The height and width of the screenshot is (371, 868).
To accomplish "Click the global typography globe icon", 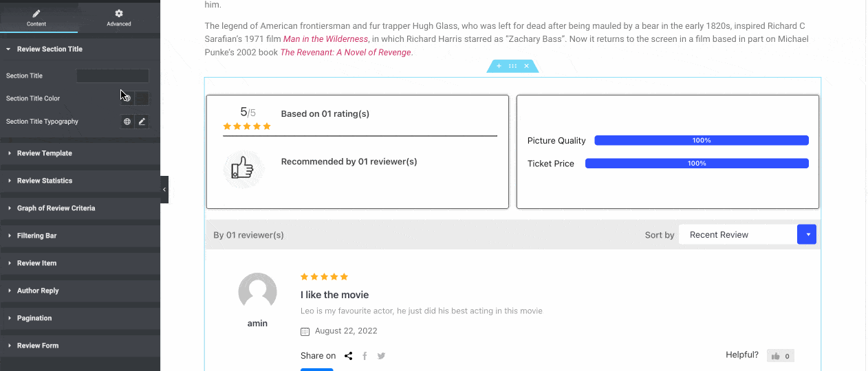I will coord(127,122).
